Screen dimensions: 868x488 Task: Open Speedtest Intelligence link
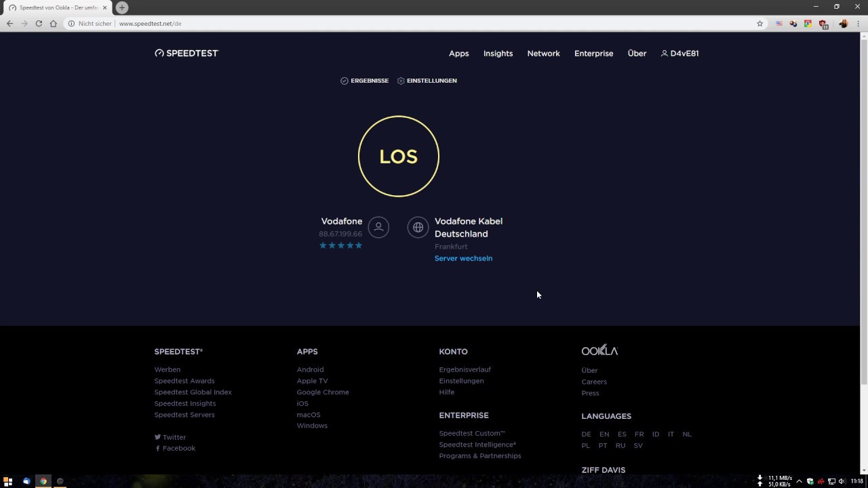click(477, 445)
